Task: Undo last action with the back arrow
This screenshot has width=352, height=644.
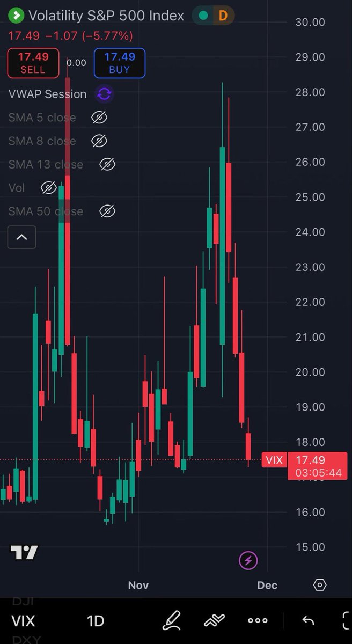Action: point(308,621)
